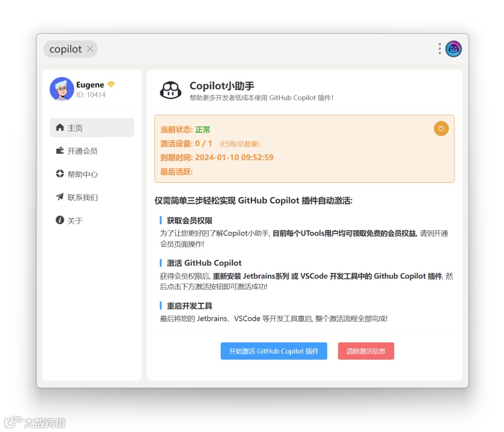Open 联系我们 contact page
Image resolution: width=504 pixels, height=432 pixels.
click(x=91, y=197)
